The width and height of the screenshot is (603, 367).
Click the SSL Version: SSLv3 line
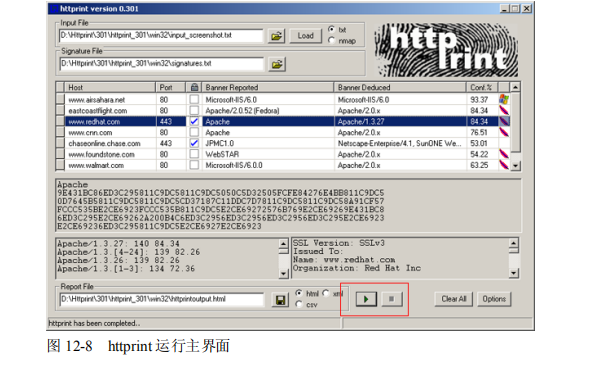pos(339,243)
